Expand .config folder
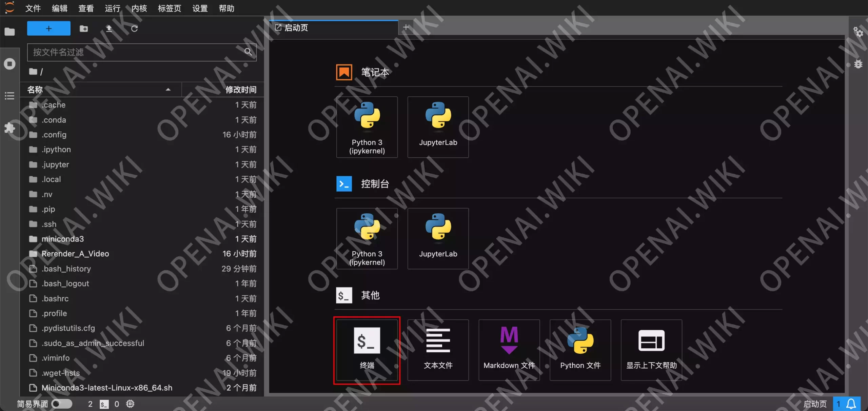This screenshot has height=411, width=868. pyautogui.click(x=54, y=134)
